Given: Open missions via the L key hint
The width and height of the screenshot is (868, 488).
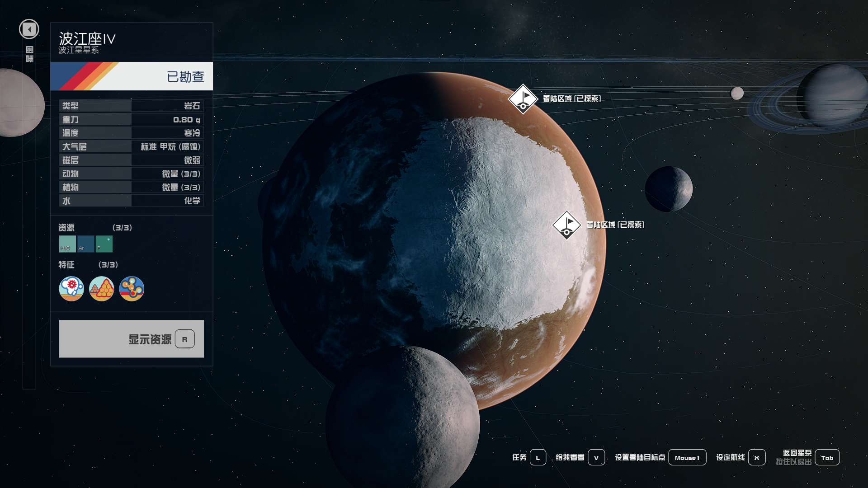Looking at the screenshot, I should pos(538,457).
